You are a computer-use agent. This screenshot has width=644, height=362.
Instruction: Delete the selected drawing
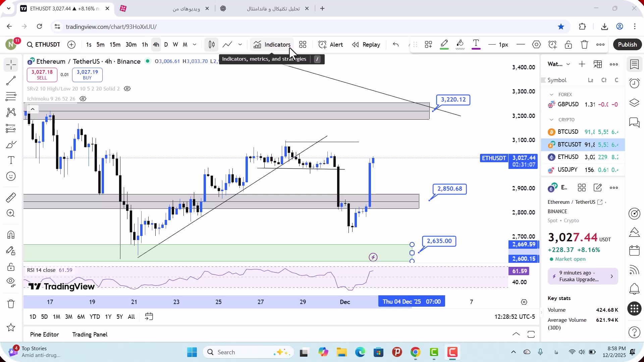[585, 45]
